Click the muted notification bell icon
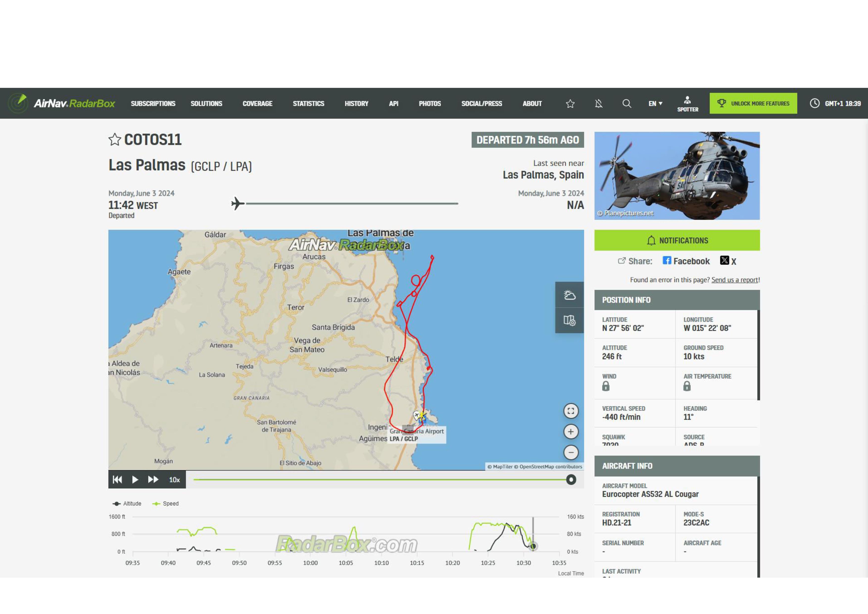The height and width of the screenshot is (614, 868). 599,104
